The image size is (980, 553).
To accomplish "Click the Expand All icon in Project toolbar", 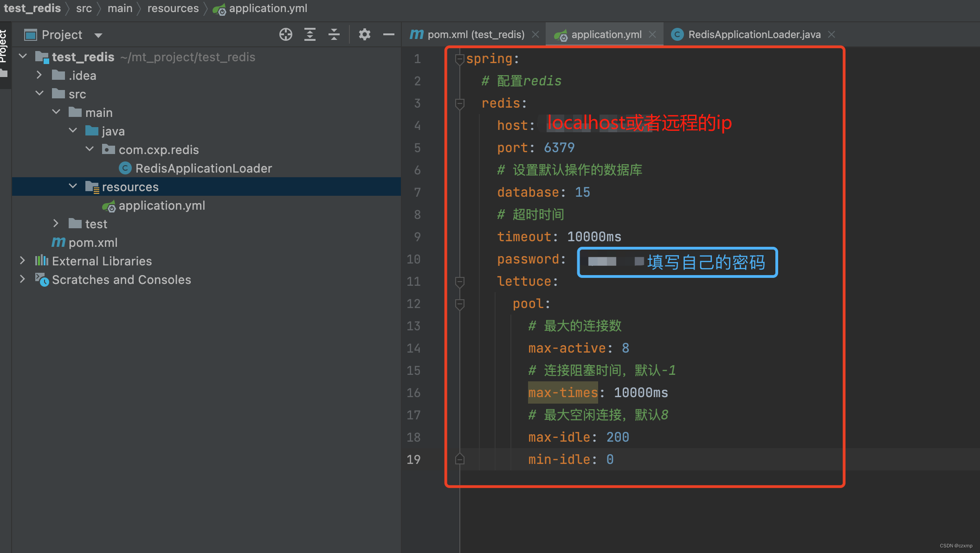I will click(310, 34).
